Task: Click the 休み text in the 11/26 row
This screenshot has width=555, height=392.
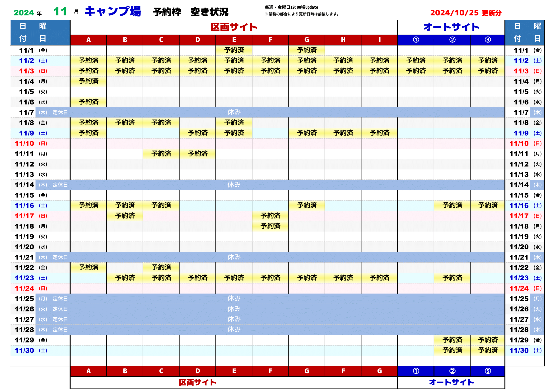Action: (234, 309)
